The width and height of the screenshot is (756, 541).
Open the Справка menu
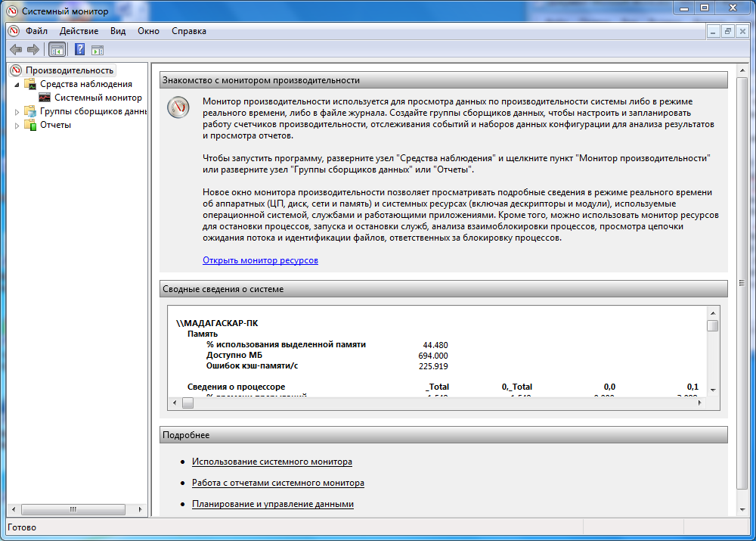pyautogui.click(x=188, y=31)
